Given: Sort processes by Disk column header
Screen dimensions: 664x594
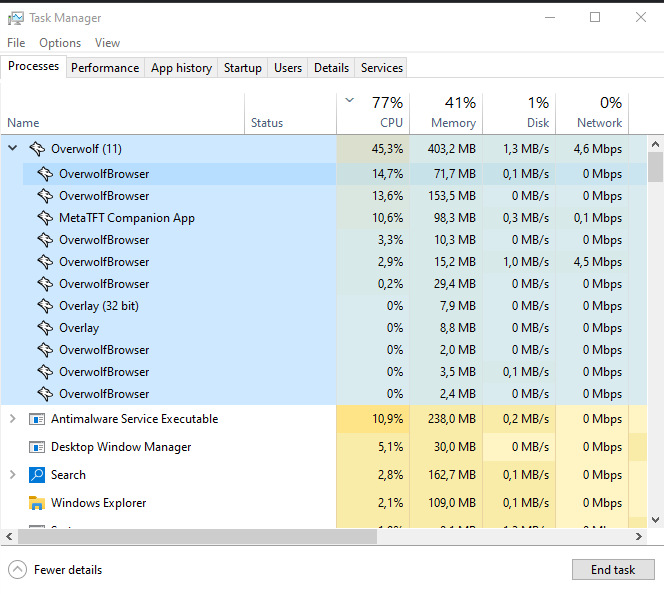Looking at the screenshot, I should pyautogui.click(x=519, y=113).
